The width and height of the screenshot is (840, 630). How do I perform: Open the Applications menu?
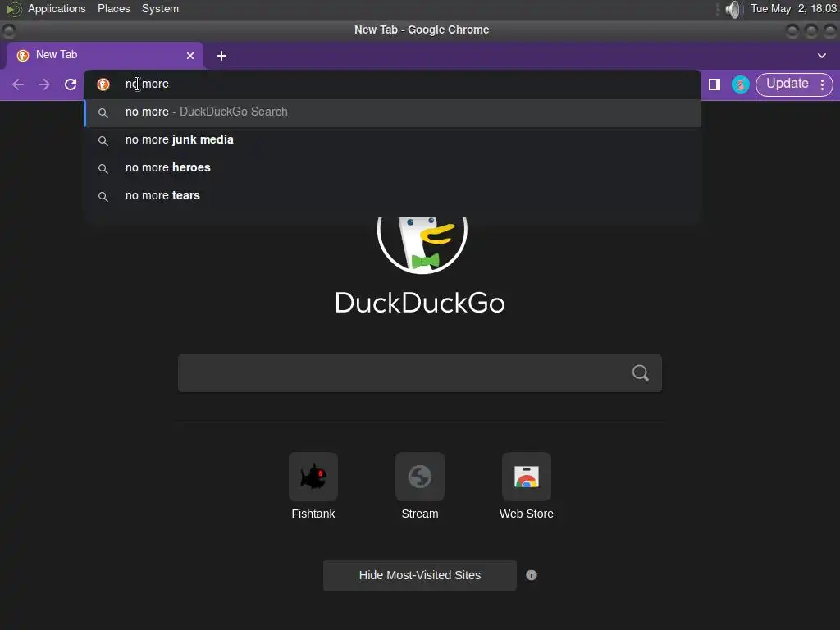pos(57,9)
